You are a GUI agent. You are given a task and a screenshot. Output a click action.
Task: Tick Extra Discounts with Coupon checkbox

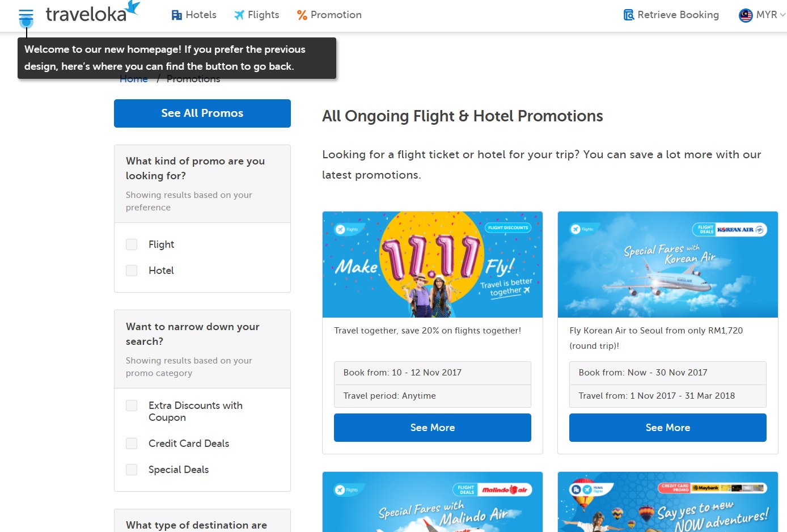point(132,406)
